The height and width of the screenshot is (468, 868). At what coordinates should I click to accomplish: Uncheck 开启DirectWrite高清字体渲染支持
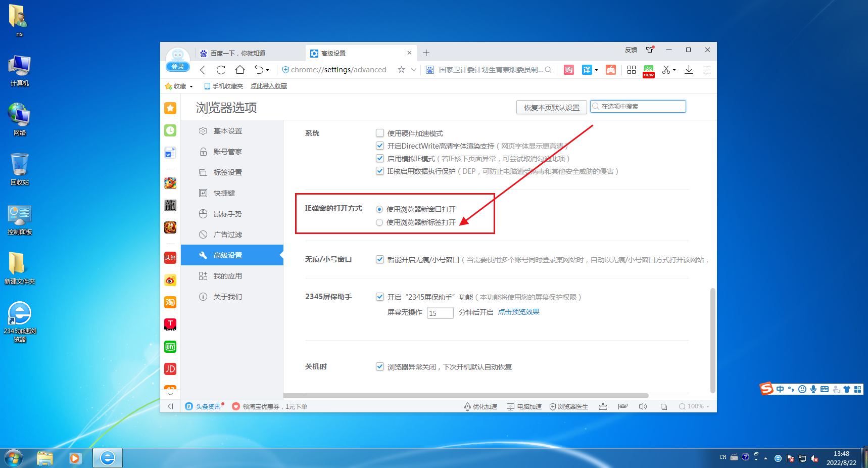[x=380, y=146]
